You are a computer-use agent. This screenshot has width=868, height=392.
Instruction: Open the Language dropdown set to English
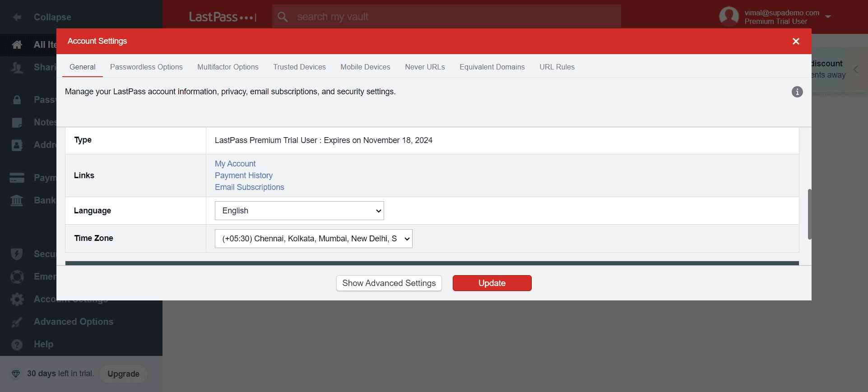tap(299, 211)
